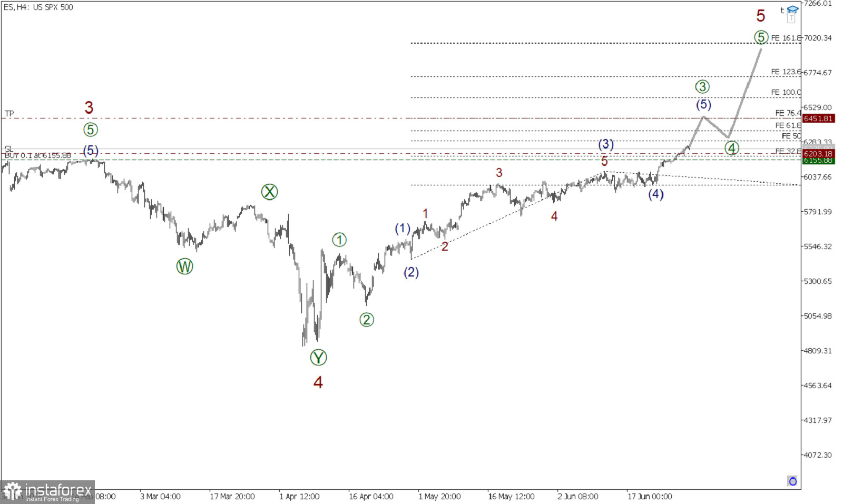Click the 4317.97 price axis value
The image size is (843, 504).
coord(818,420)
